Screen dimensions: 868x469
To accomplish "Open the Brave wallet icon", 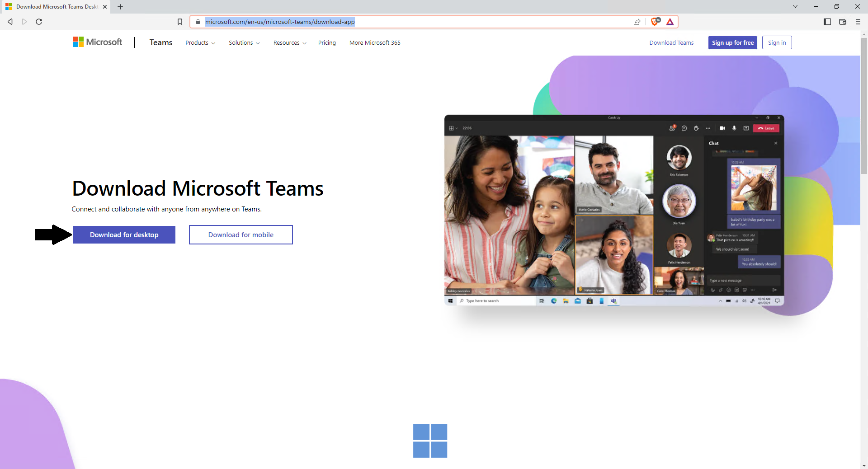I will tap(843, 22).
